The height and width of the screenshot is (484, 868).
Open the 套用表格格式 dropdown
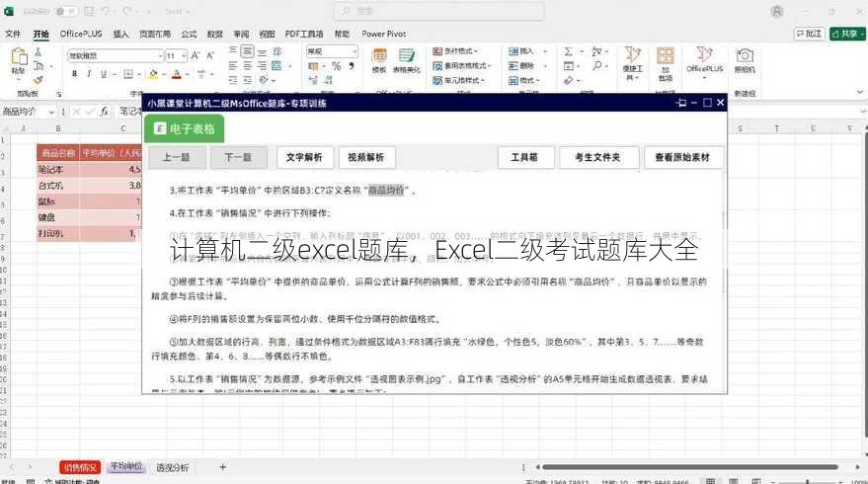coord(462,66)
